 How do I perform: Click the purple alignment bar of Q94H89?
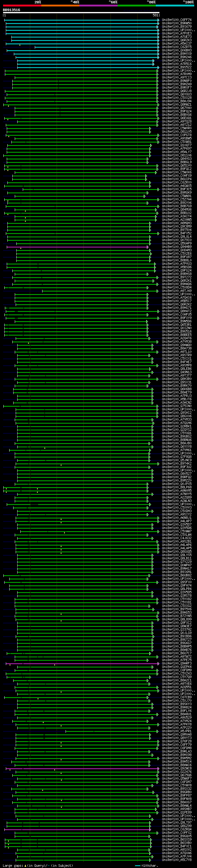pyautogui.click(x=77, y=247)
